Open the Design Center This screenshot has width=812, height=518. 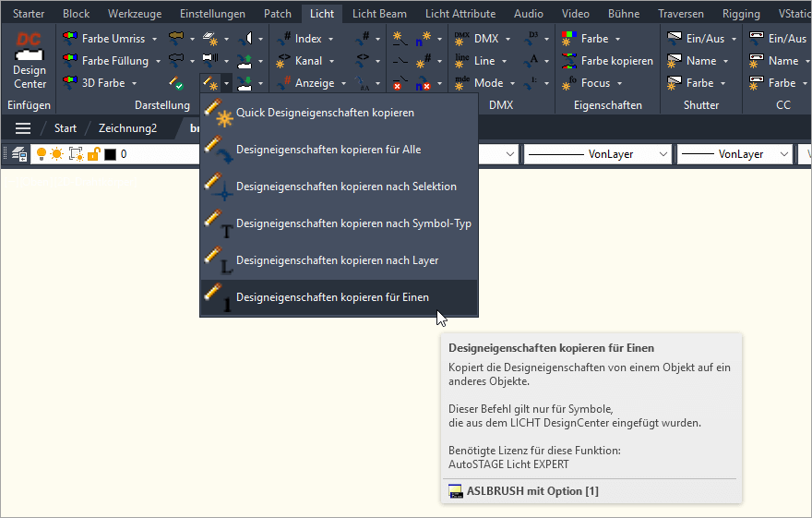(x=29, y=61)
